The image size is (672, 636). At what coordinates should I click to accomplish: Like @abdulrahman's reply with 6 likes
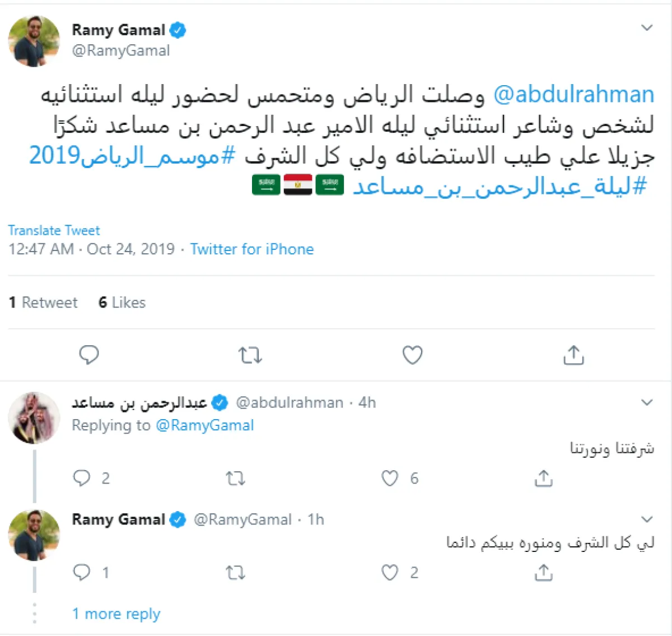[390, 479]
